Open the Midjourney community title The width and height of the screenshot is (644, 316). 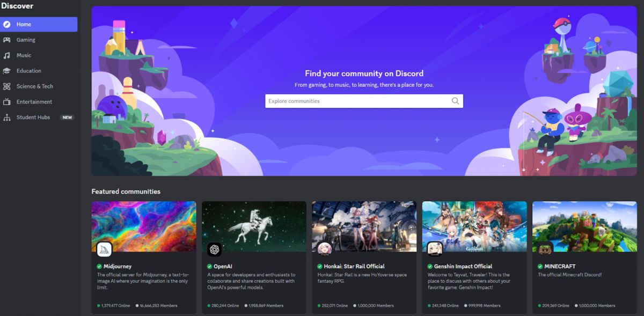[118, 266]
